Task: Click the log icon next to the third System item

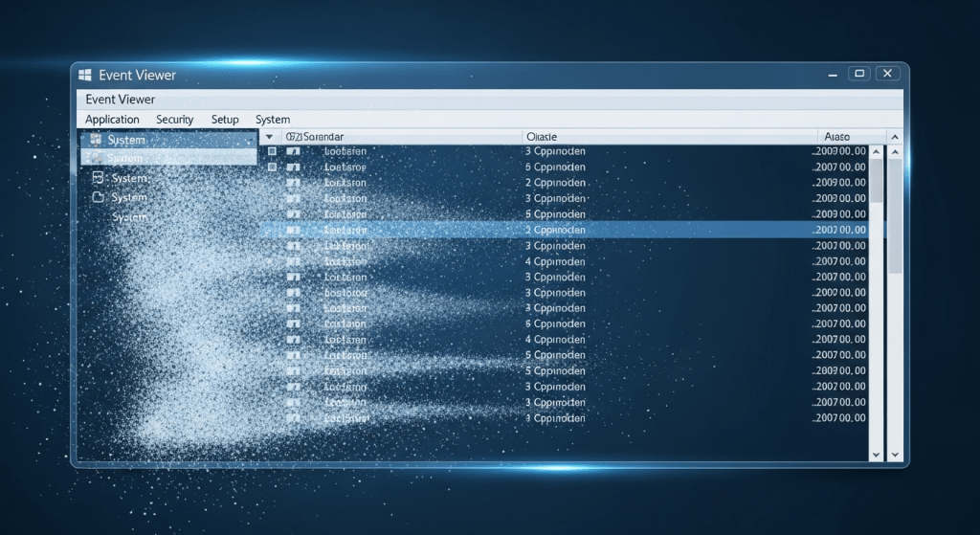Action: [x=98, y=178]
